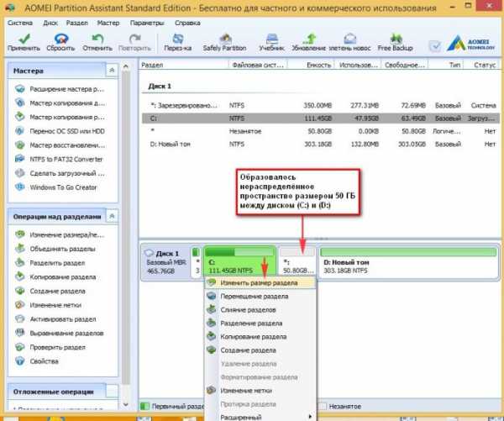This screenshot has width=504, height=421.
Task: Collapse the Мастера panel
Action: pyautogui.click(x=112, y=70)
